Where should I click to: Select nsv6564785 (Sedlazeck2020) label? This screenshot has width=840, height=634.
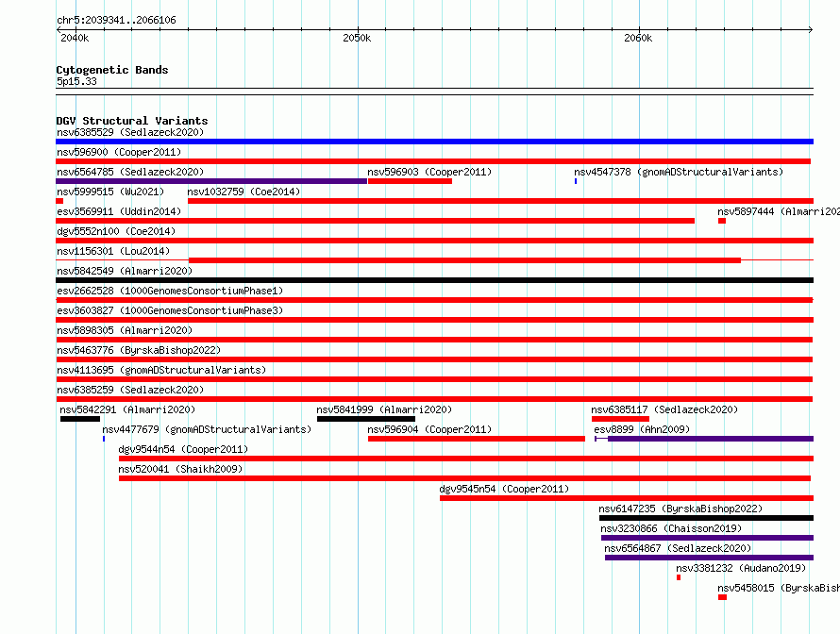coord(130,172)
